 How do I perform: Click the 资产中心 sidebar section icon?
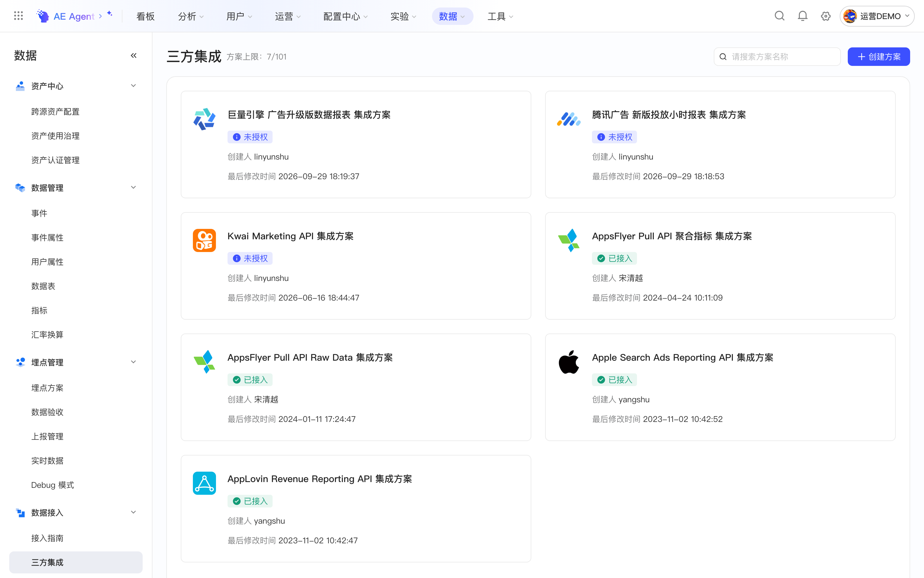pos(20,86)
